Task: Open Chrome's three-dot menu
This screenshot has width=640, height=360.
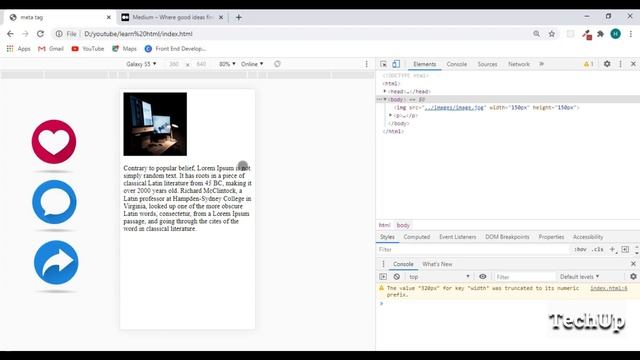Action: (631, 34)
